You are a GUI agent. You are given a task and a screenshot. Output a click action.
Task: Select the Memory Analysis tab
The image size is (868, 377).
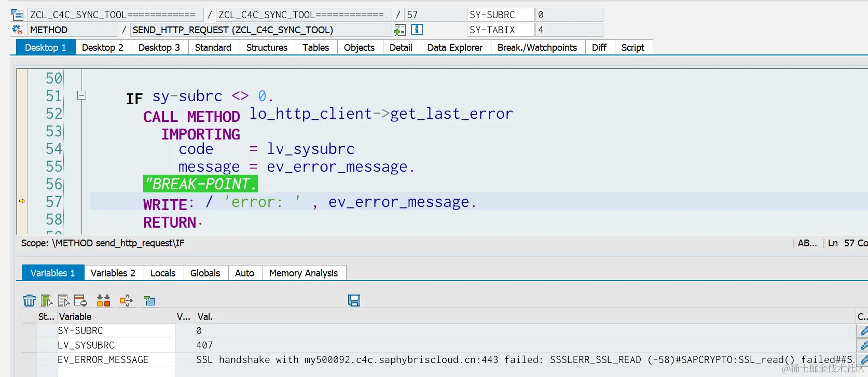coord(304,273)
